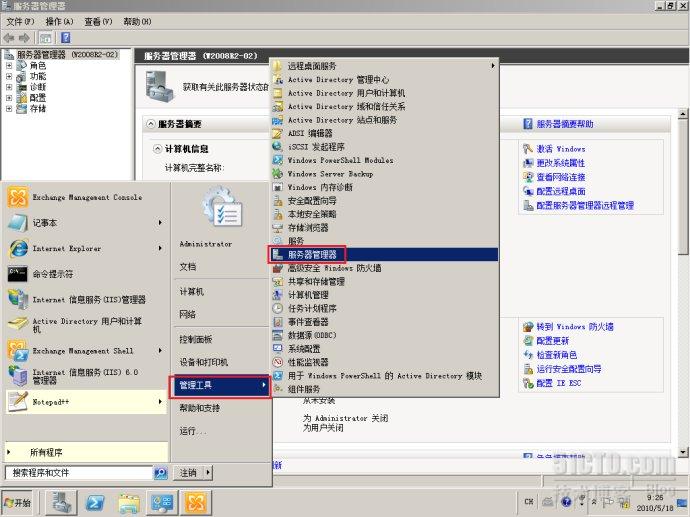Click the 更改系统属性 link
Image resolution: width=690 pixels, height=517 pixels.
click(561, 163)
